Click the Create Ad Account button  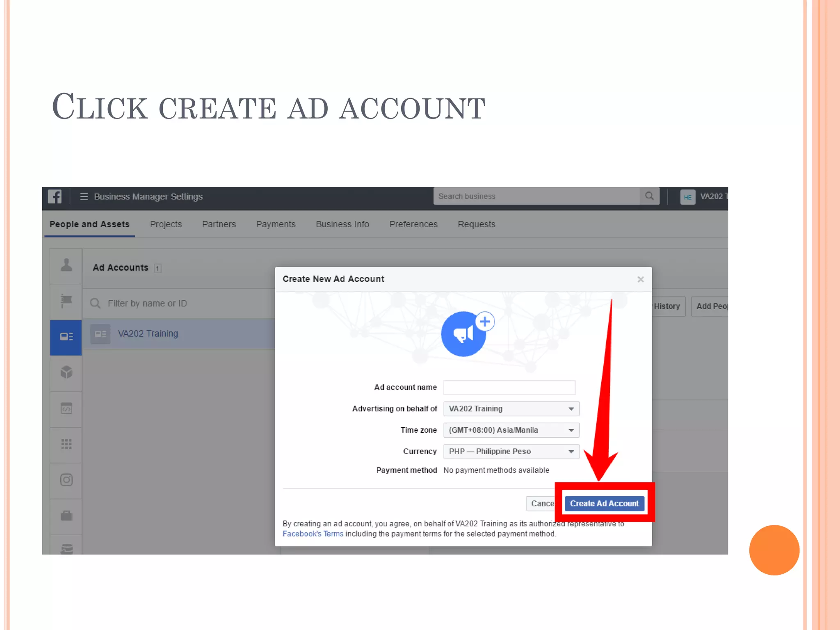coord(605,504)
